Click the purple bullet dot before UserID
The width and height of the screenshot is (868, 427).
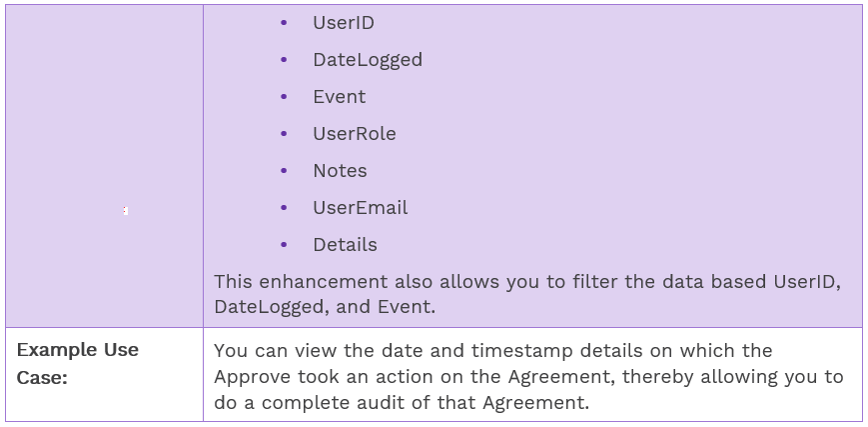pyautogui.click(x=285, y=23)
